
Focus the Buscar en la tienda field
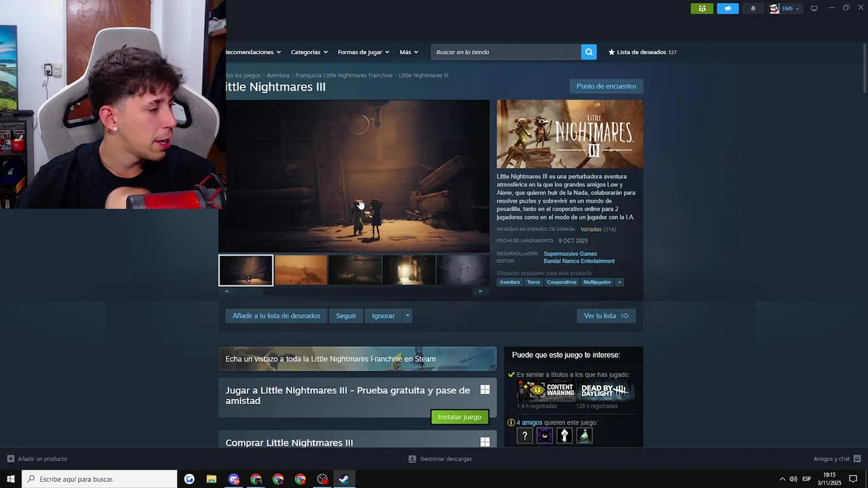506,52
